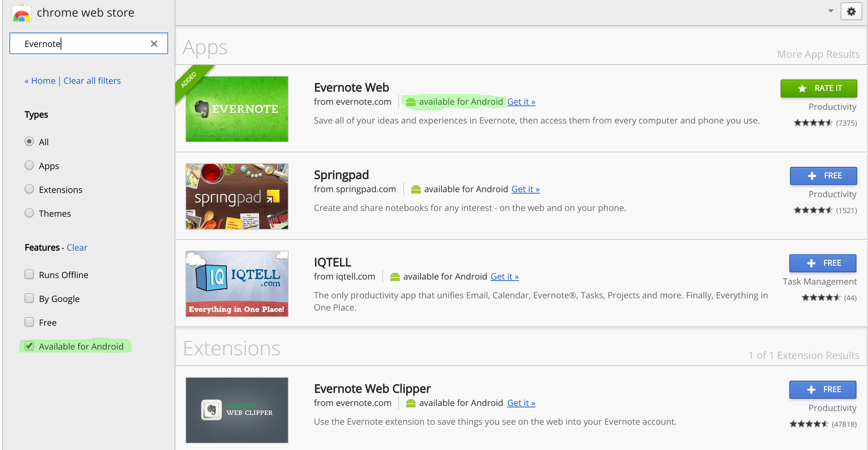Click star rating for IQTELL
The width and height of the screenshot is (868, 450).
(x=821, y=298)
